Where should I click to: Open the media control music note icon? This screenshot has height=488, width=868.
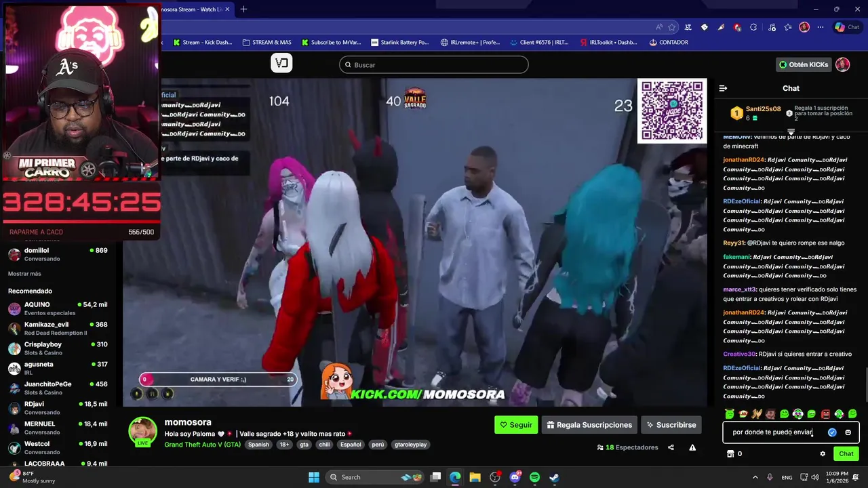click(x=771, y=27)
